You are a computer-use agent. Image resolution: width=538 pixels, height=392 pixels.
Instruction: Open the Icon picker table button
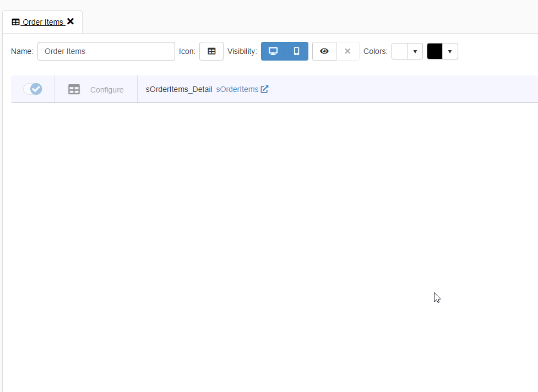[x=211, y=51]
